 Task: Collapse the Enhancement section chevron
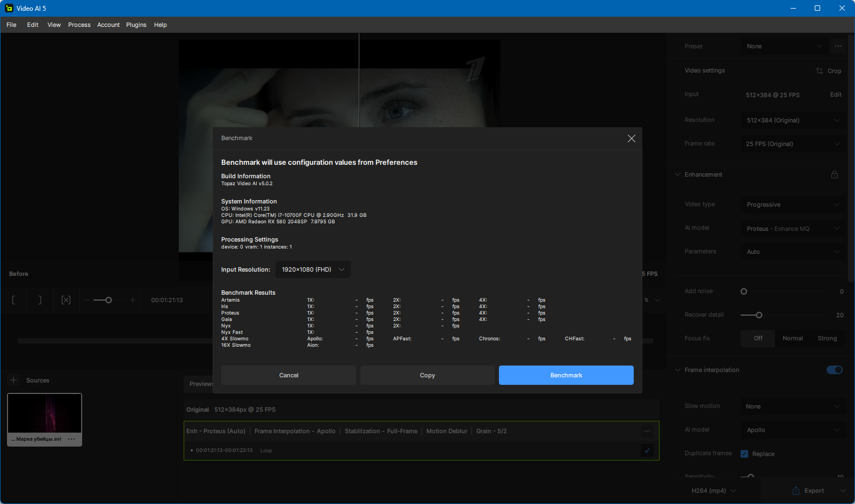pyautogui.click(x=678, y=174)
